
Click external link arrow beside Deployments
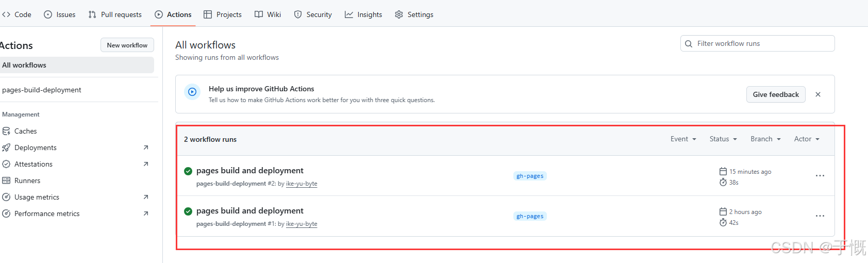click(146, 147)
